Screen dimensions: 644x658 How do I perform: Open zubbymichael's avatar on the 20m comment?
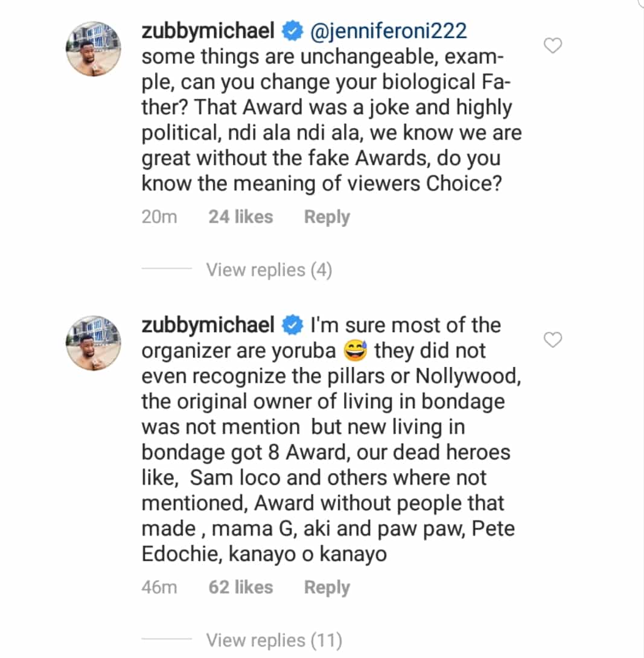coord(94,51)
